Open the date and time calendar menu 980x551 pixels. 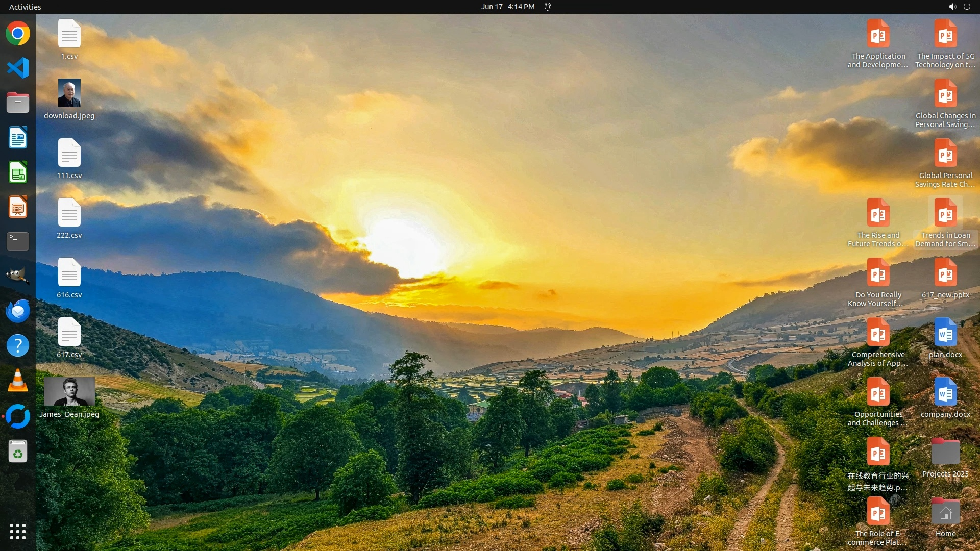tap(507, 7)
